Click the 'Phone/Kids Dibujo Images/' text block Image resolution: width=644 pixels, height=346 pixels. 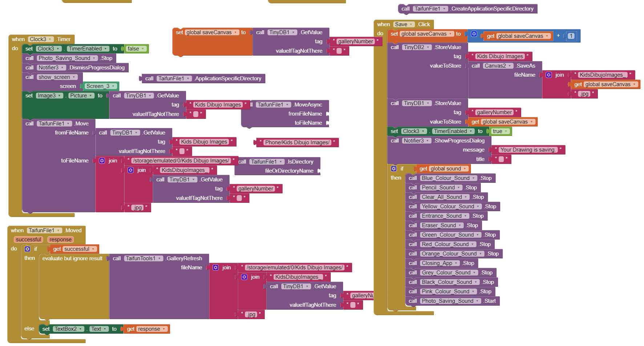[297, 142]
